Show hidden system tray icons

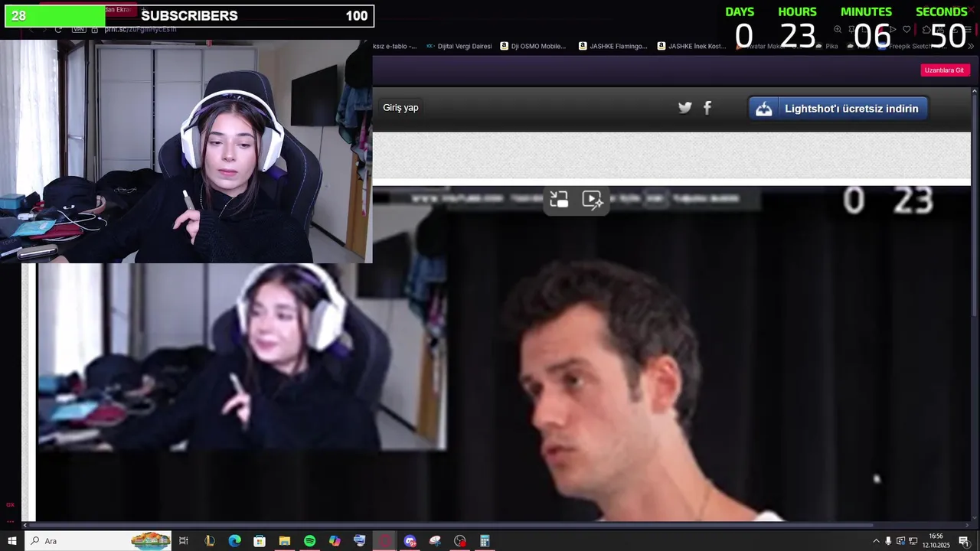876,541
